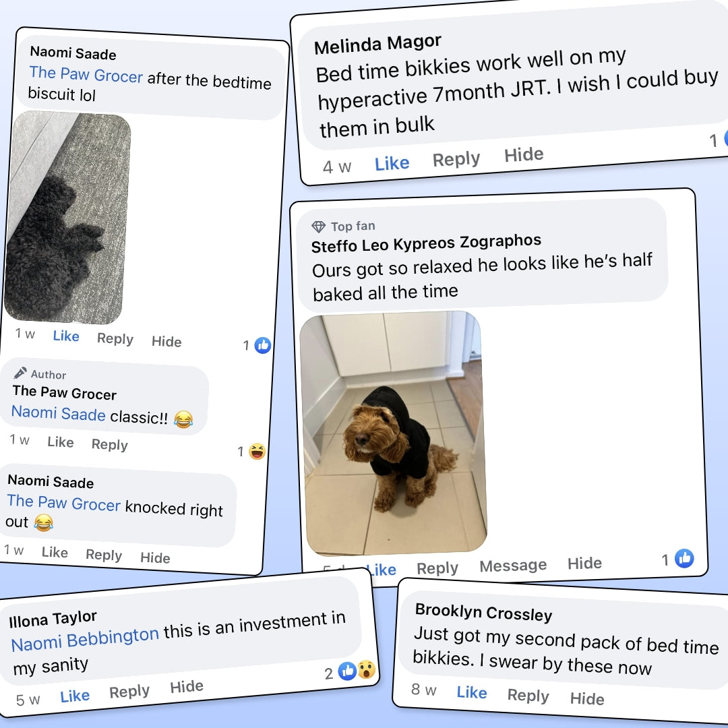Open the photo of dog in black hoodie
Screen dimensions: 728x728
393,433
